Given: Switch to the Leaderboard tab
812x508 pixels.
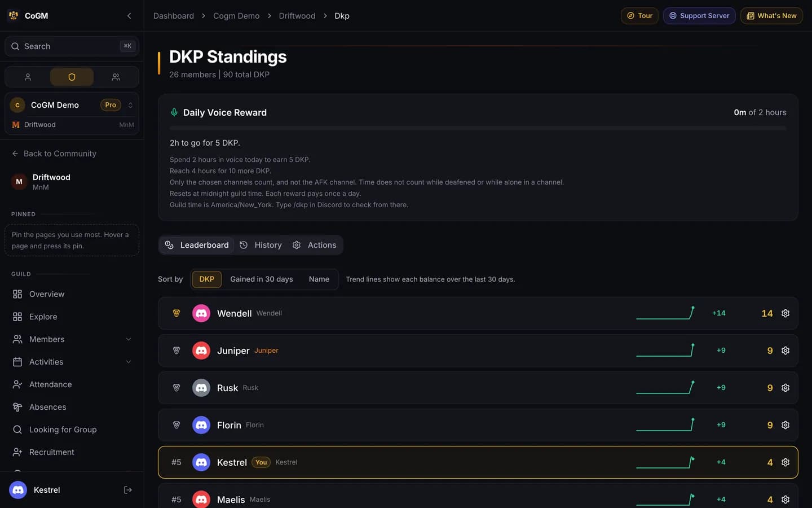Looking at the screenshot, I should (x=197, y=245).
